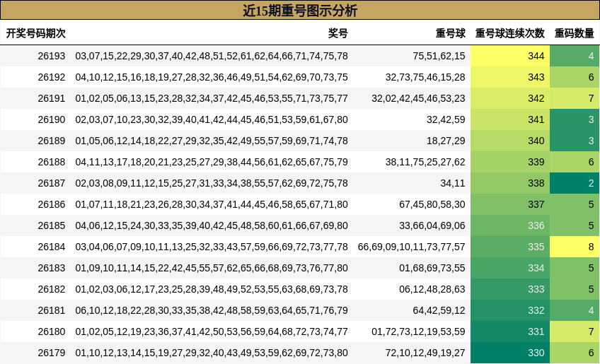This screenshot has width=600, height=364.
Task: Select the 奖号 column header
Action: click(338, 33)
